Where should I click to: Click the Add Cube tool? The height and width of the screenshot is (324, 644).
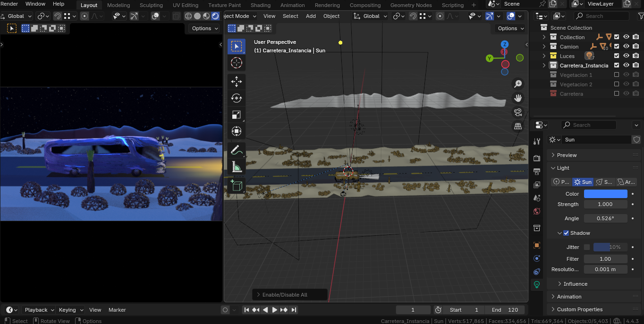236,185
